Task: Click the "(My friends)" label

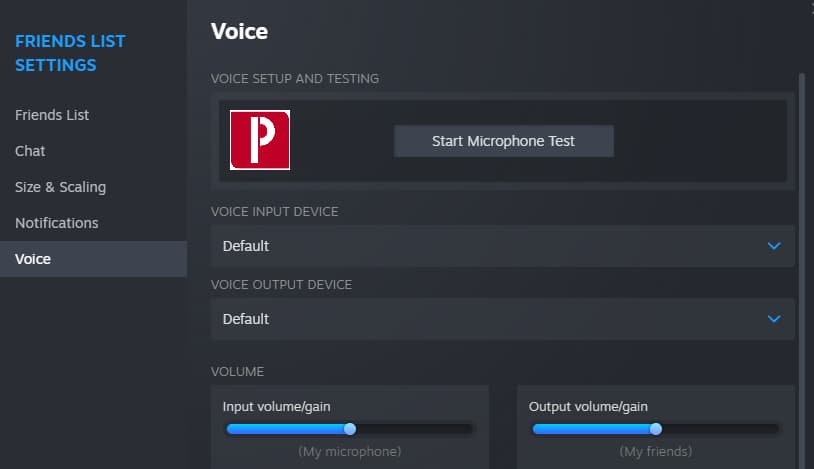Action: (655, 452)
